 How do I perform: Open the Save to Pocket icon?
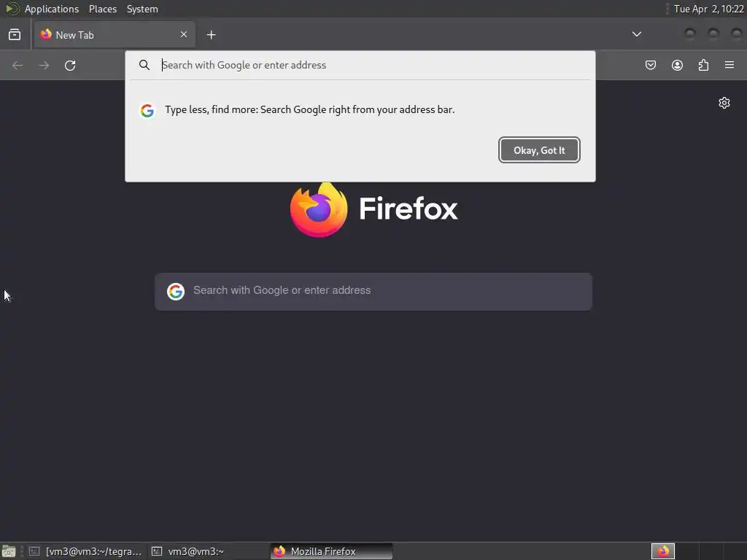click(650, 65)
